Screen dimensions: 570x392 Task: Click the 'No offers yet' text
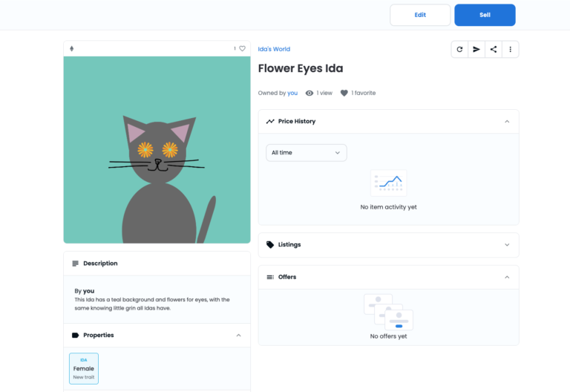pyautogui.click(x=388, y=336)
